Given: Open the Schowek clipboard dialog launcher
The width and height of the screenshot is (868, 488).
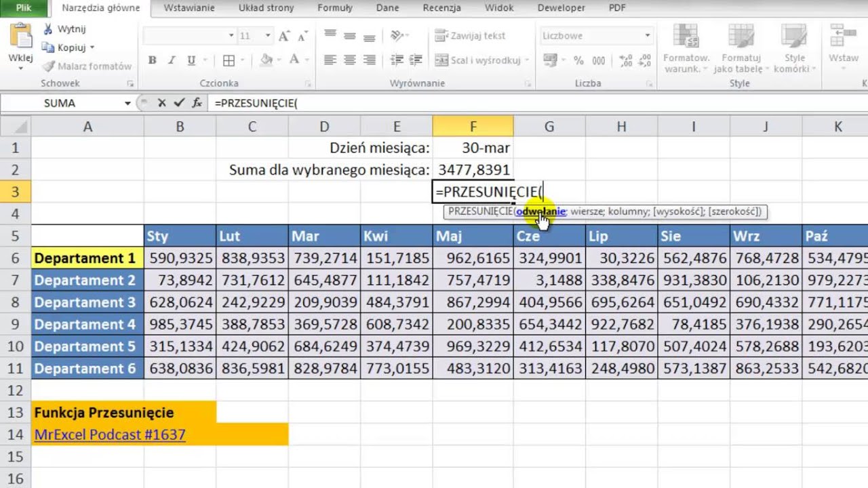Looking at the screenshot, I should (130, 83).
